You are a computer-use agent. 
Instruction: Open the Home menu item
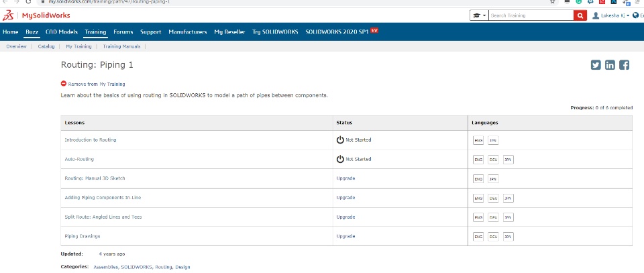tap(10, 32)
